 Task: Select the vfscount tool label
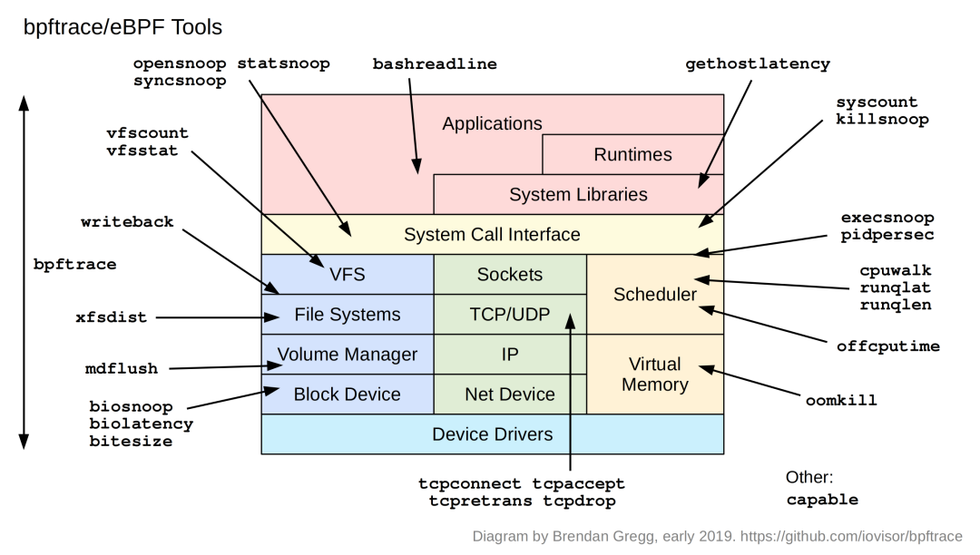tap(150, 132)
